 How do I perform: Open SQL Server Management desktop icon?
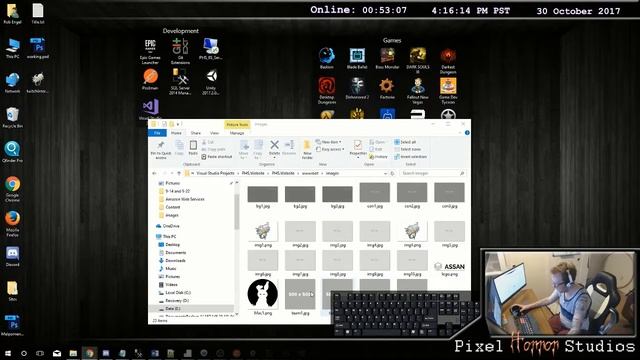click(180, 82)
